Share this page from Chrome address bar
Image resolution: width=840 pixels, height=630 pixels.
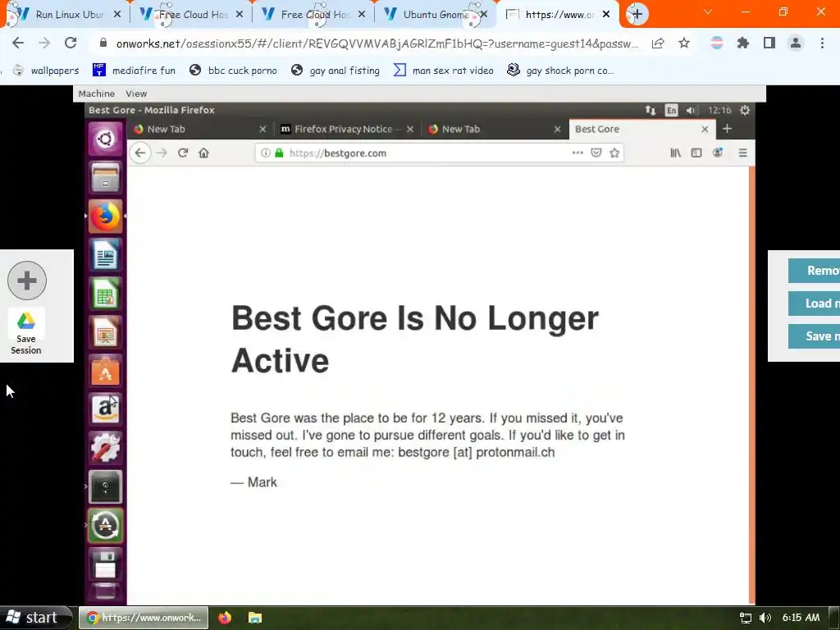[658, 43]
